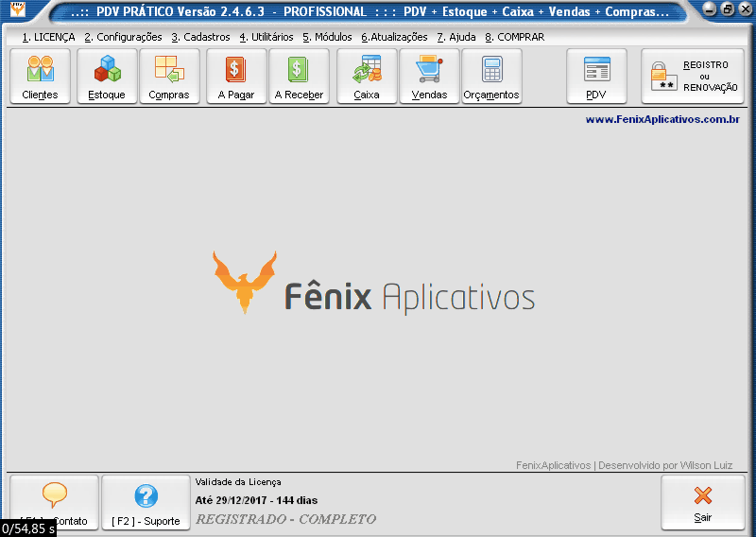The width and height of the screenshot is (756, 537).
Task: Open the 4. Utilitários menu
Action: click(266, 37)
